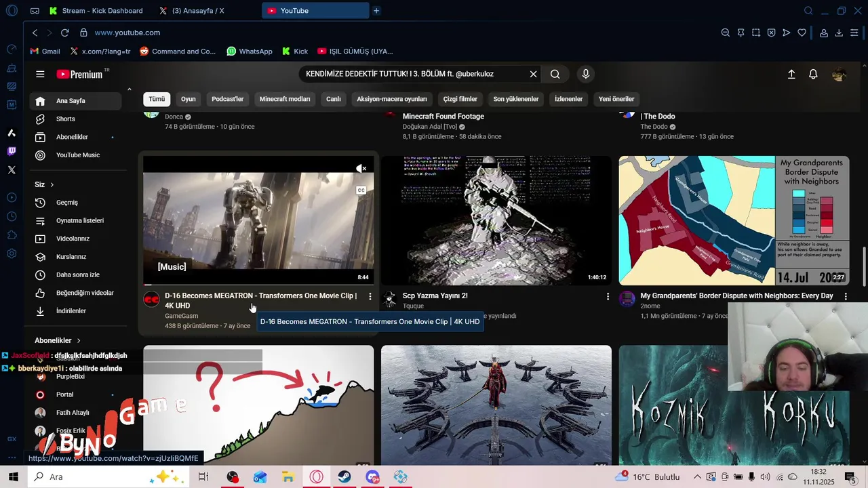Click the address bar URL www.youtube.com
Screen dimensions: 868x488
127,33
